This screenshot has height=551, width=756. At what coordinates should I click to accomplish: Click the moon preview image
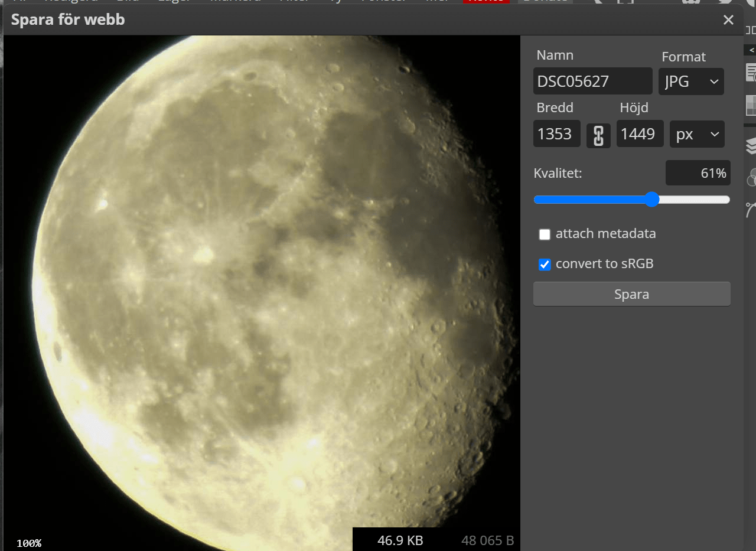pyautogui.click(x=262, y=293)
